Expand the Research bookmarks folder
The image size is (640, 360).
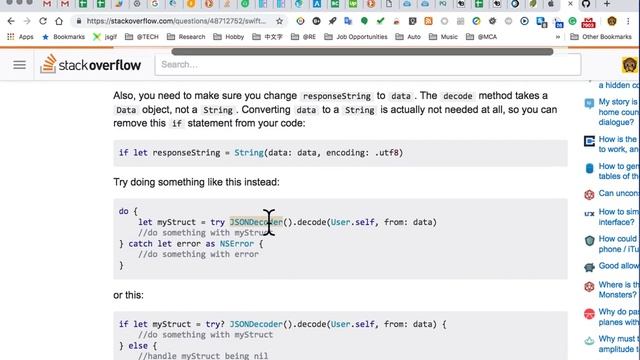tap(186, 37)
